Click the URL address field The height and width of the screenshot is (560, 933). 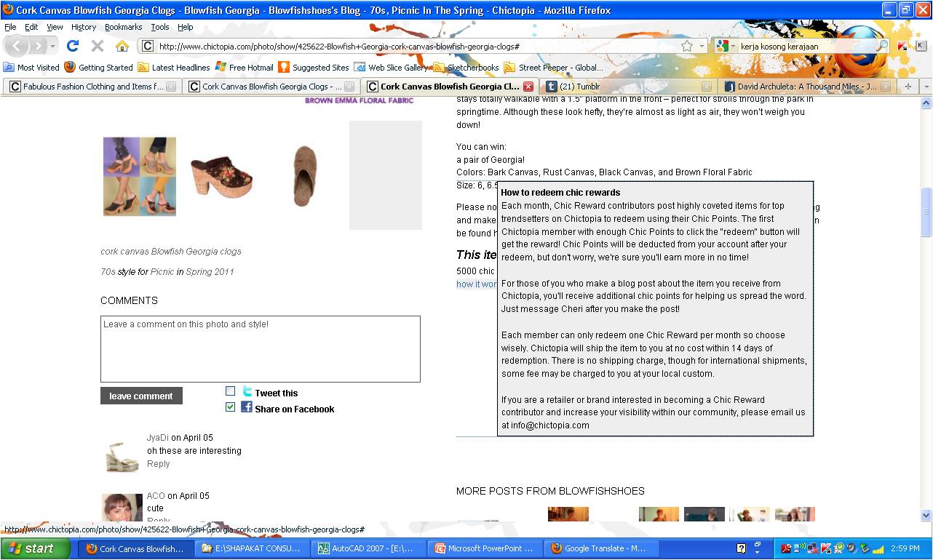coord(415,46)
